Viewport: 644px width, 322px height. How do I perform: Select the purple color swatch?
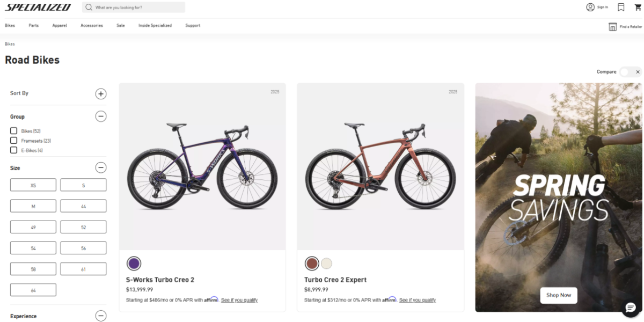(x=134, y=264)
